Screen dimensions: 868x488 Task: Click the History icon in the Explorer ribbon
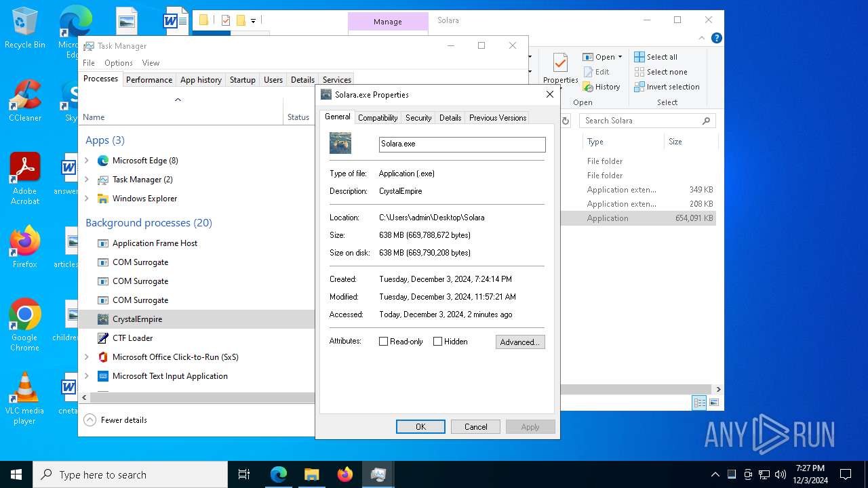click(x=588, y=87)
